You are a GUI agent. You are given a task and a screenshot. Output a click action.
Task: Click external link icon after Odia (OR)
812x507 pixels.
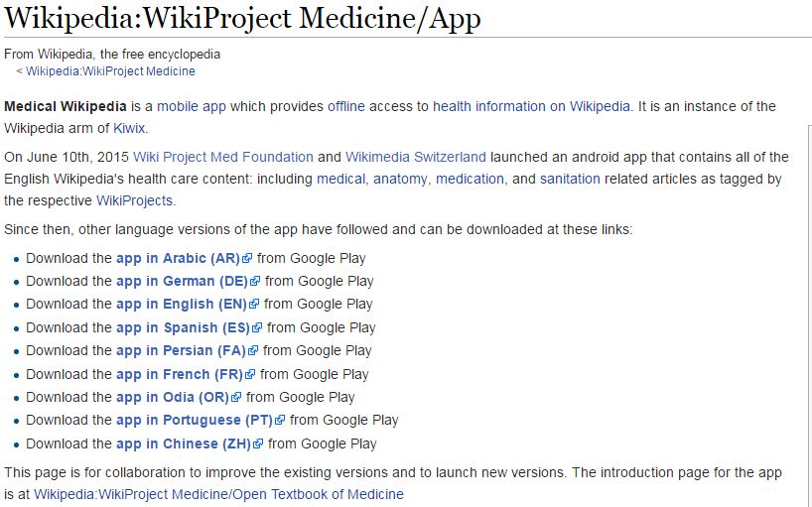(x=236, y=397)
